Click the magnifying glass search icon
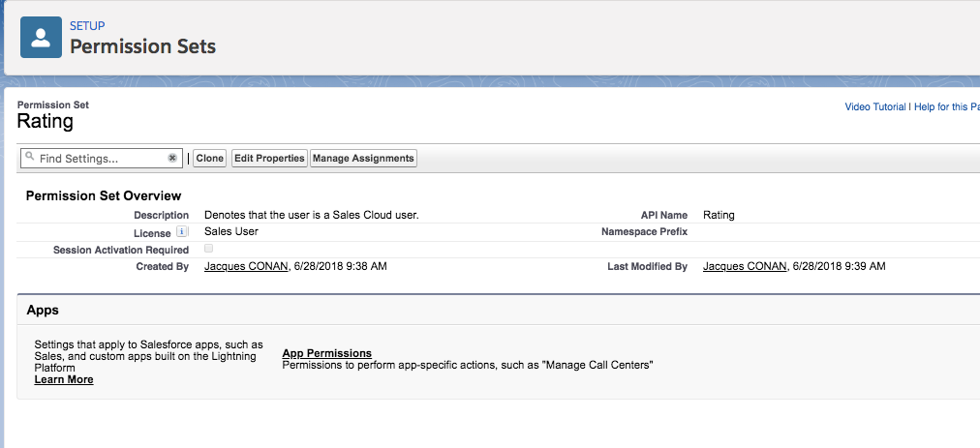The image size is (980, 448). tap(30, 158)
